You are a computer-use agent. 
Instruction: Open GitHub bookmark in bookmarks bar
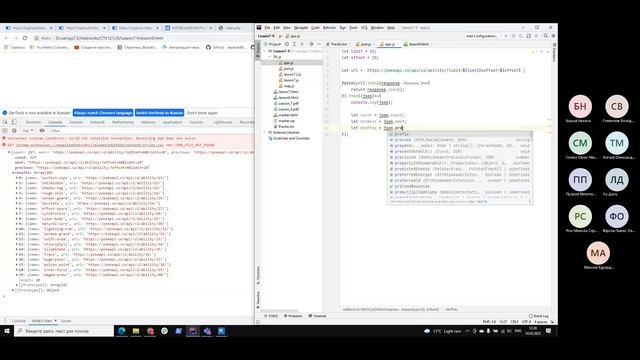(x=227, y=47)
